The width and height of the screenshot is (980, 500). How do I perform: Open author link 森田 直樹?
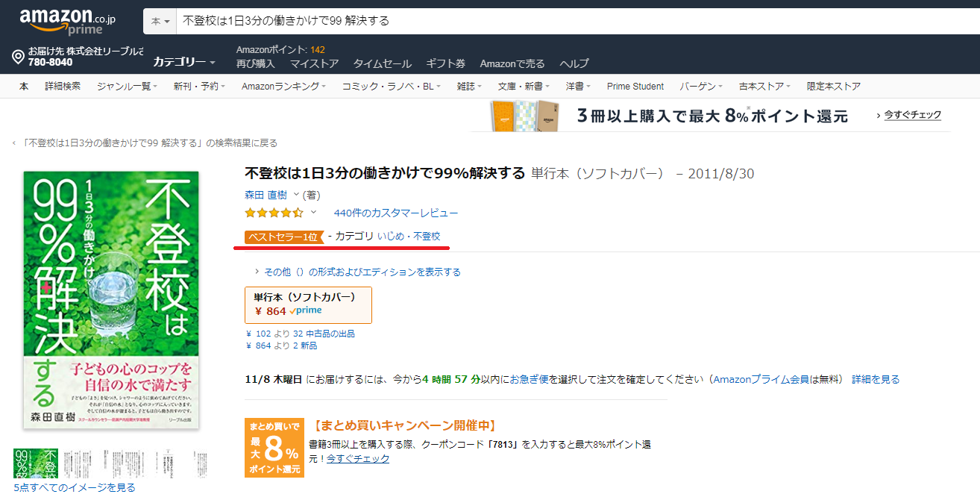(x=266, y=195)
